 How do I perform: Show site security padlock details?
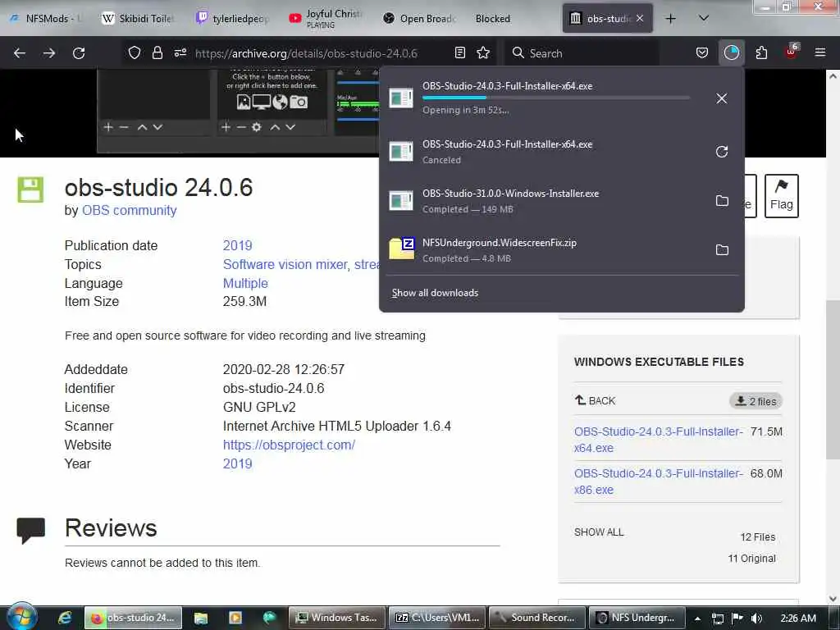pos(157,52)
